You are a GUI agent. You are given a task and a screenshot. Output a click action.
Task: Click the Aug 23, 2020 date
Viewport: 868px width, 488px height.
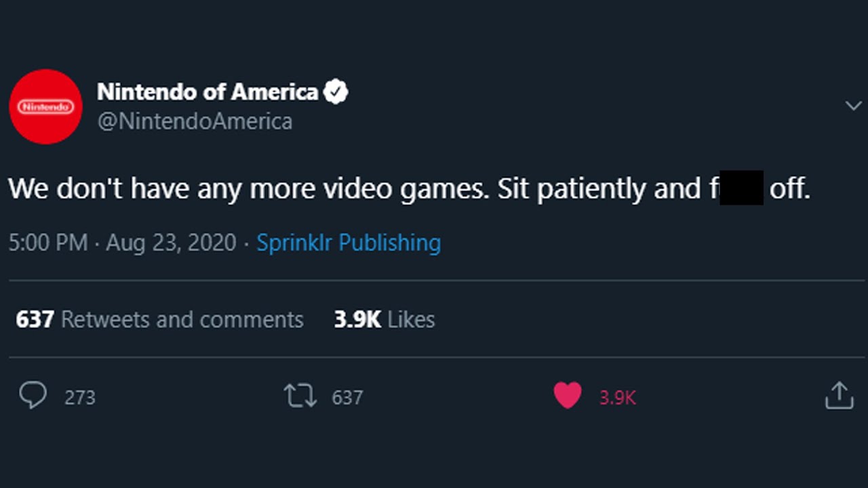click(x=171, y=243)
